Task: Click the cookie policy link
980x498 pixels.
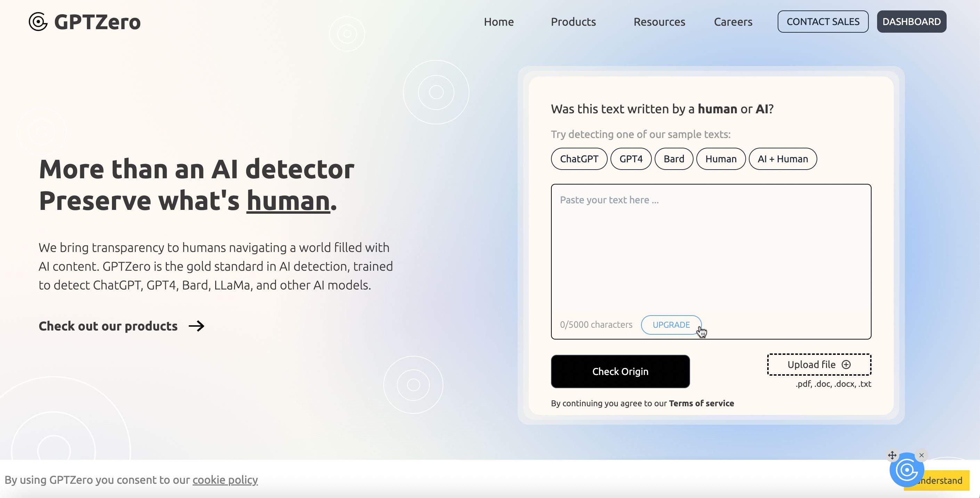Action: click(224, 480)
